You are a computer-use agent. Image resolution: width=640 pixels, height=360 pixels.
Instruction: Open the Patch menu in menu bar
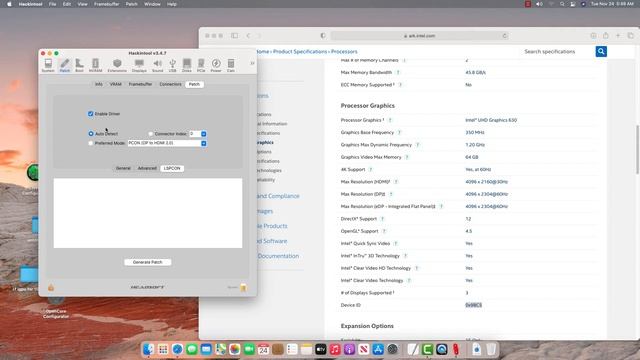(x=131, y=4)
